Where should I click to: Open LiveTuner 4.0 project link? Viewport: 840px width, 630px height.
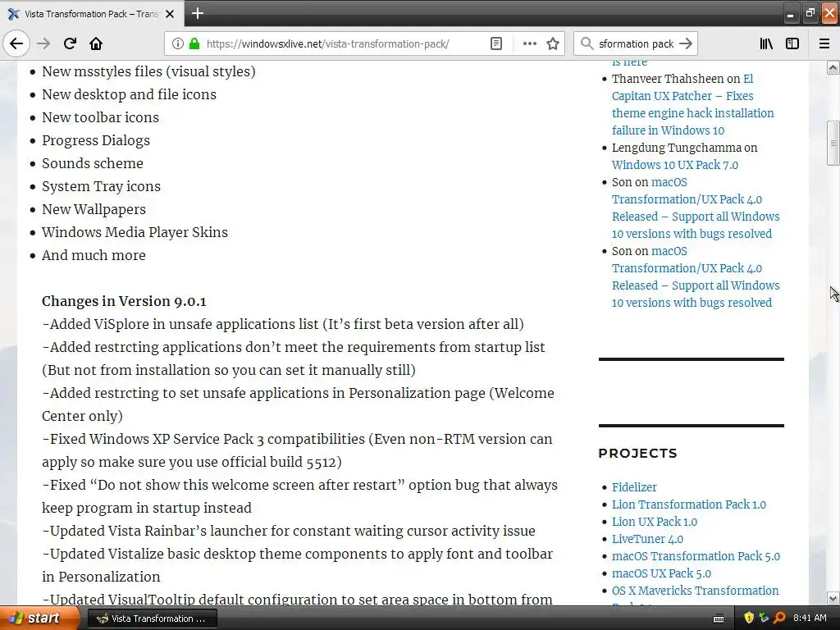click(647, 539)
